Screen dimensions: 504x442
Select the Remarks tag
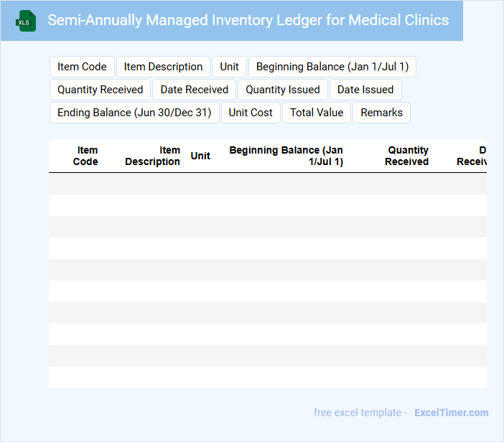point(381,113)
